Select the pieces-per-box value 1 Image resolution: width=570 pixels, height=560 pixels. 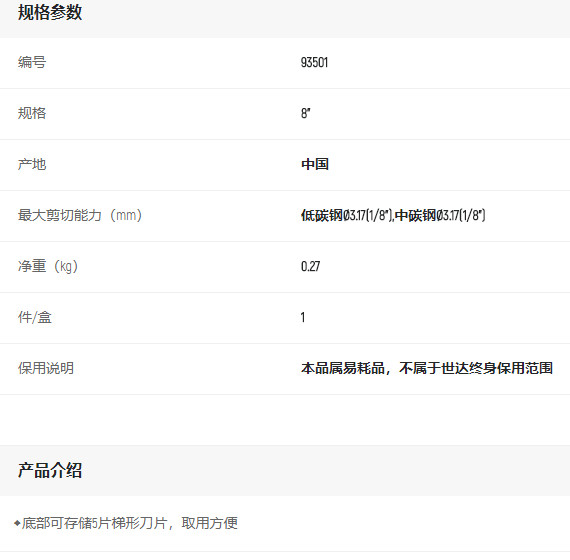pos(303,317)
